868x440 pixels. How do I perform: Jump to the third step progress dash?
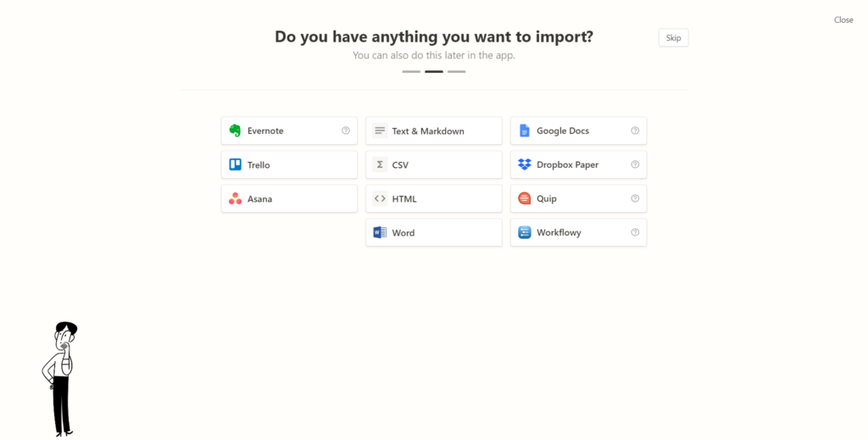pos(456,71)
